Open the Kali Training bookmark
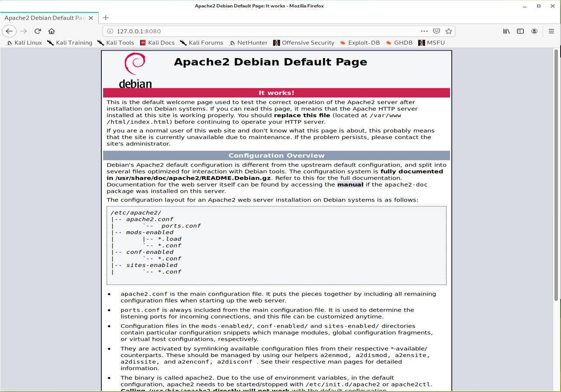The image size is (561, 392). point(69,43)
